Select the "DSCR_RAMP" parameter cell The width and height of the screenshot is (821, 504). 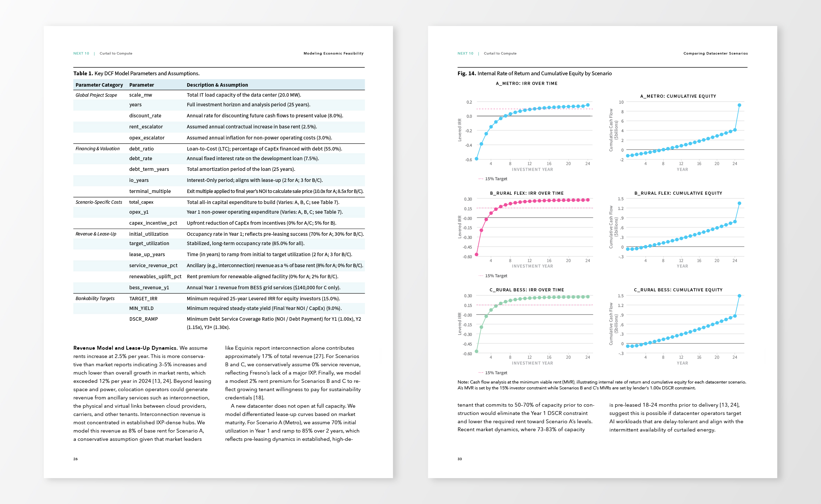143,319
